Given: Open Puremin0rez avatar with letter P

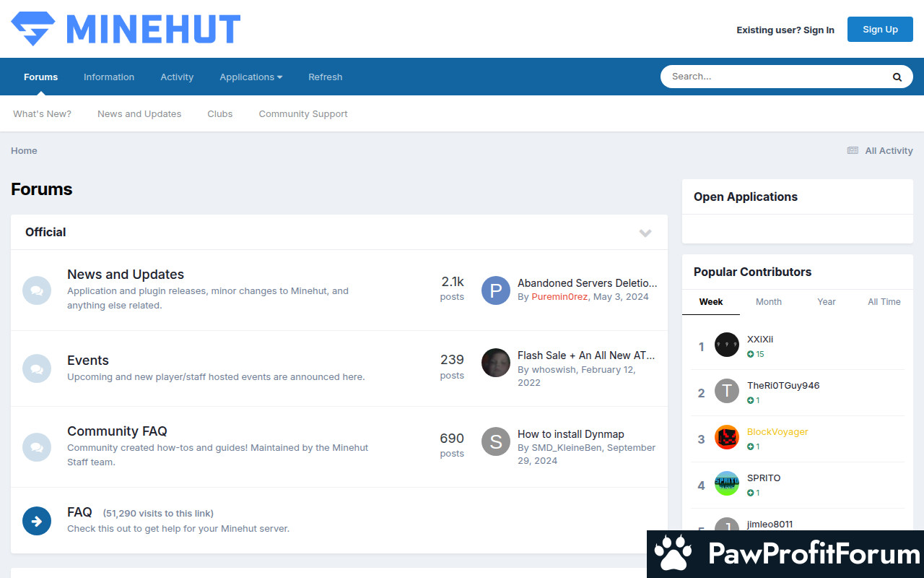Looking at the screenshot, I should click(x=496, y=290).
